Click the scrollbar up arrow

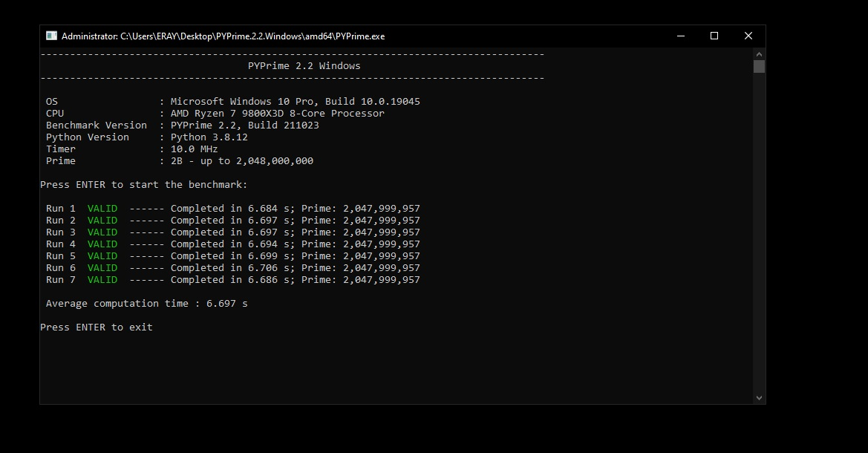click(x=759, y=53)
